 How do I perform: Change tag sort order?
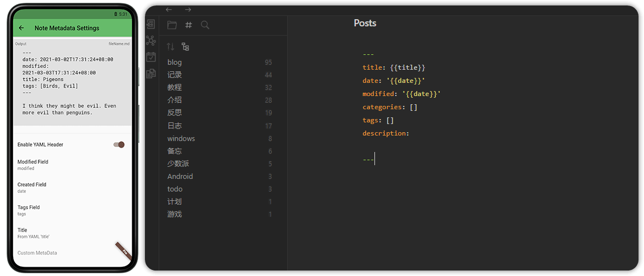coord(170,47)
